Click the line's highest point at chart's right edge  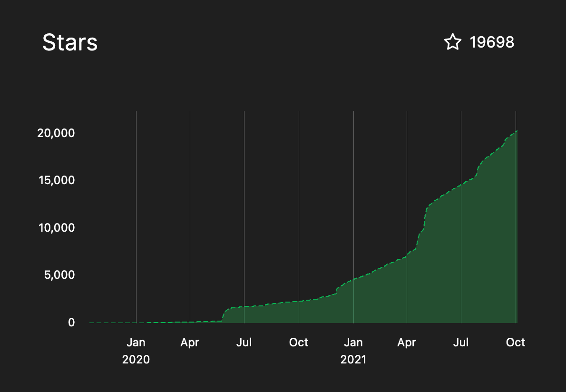click(x=517, y=131)
